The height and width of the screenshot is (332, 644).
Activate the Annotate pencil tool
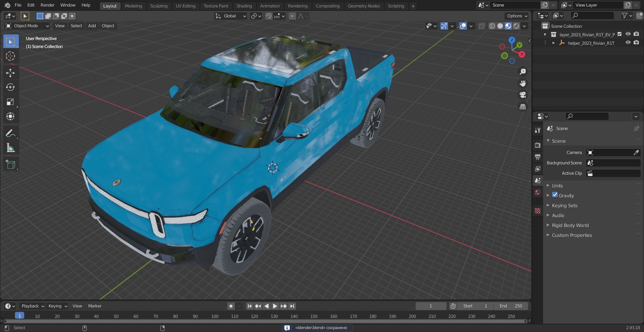pyautogui.click(x=10, y=133)
